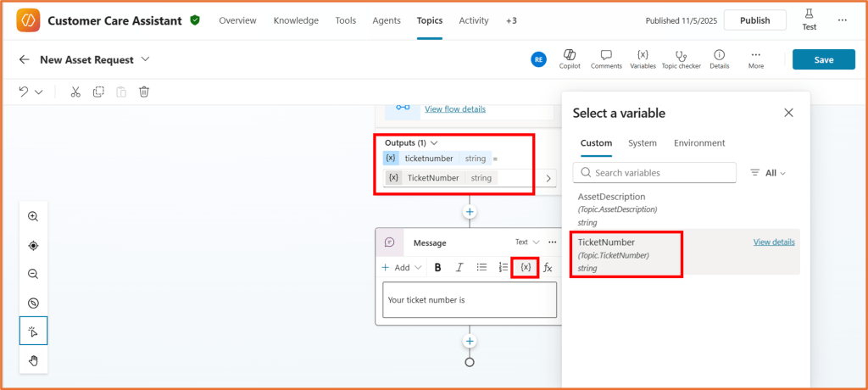
Task: Insert variable via {x} in Message node
Action: (526, 268)
